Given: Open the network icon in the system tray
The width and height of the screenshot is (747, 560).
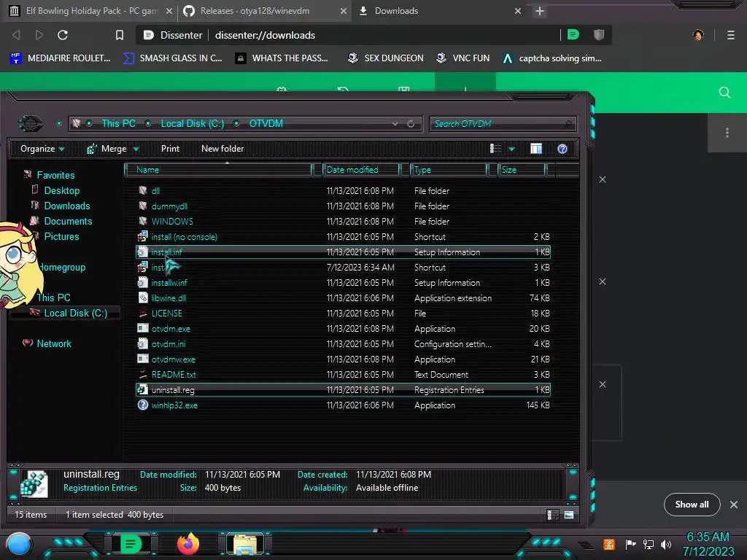Looking at the screenshot, I should pyautogui.click(x=648, y=544).
